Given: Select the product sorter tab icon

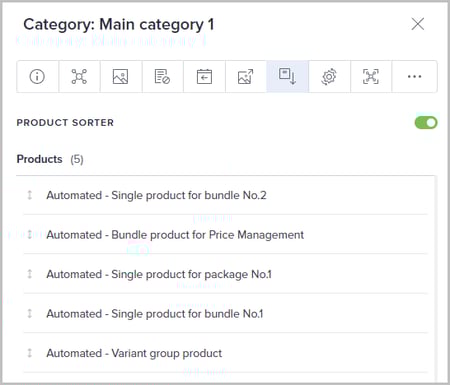Looking at the screenshot, I should (x=287, y=76).
